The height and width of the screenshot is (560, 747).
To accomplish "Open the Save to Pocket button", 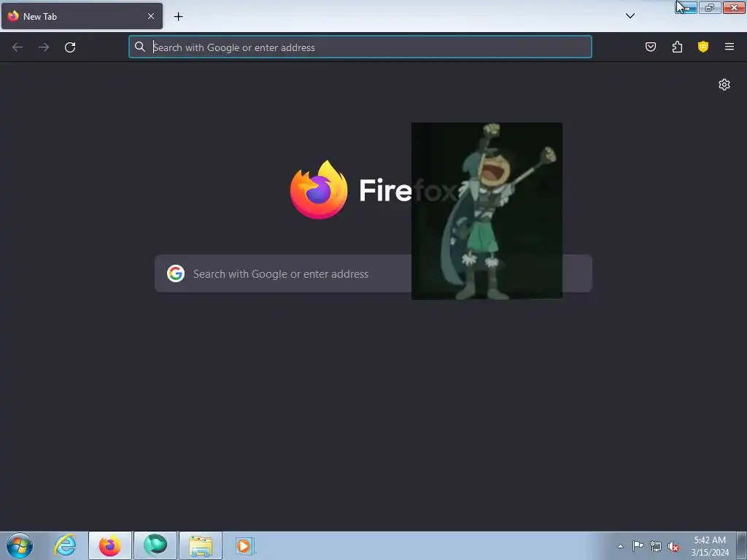I will (650, 47).
